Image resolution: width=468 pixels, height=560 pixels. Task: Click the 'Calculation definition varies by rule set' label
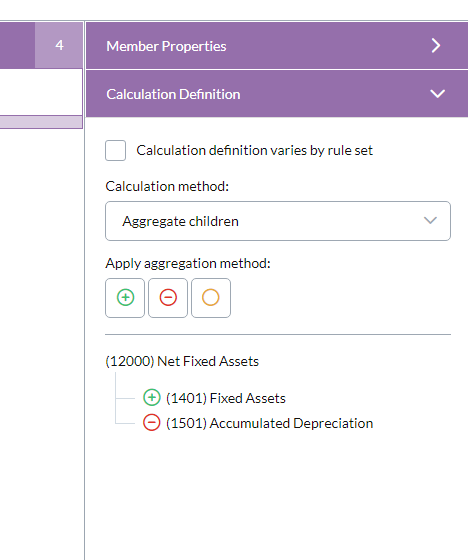[254, 150]
